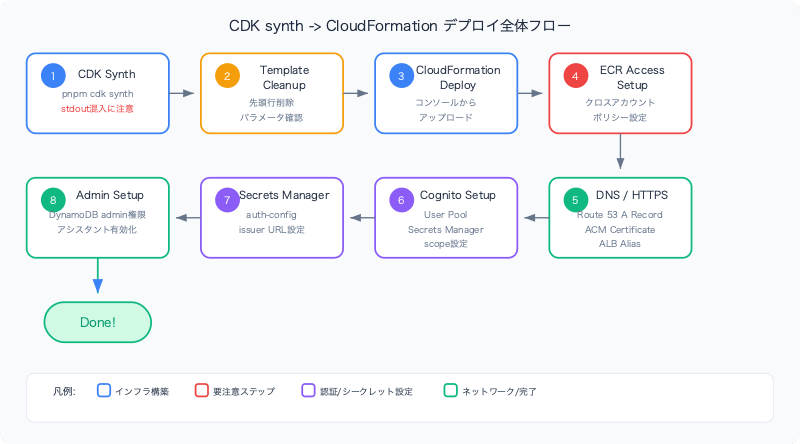Click the green number 8 circle
Viewport: 800px width, 444px height.
point(53,200)
